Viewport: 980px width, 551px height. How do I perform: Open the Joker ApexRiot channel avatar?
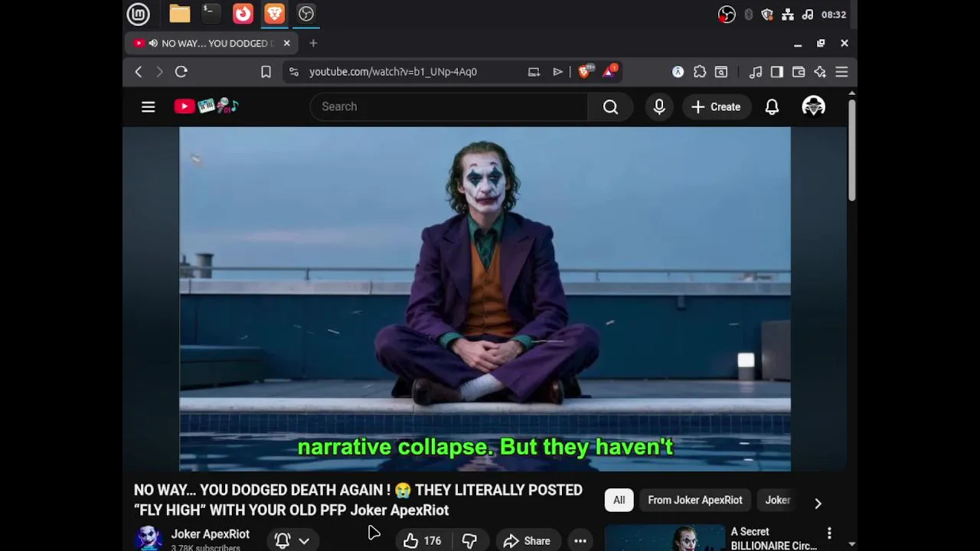click(148, 539)
